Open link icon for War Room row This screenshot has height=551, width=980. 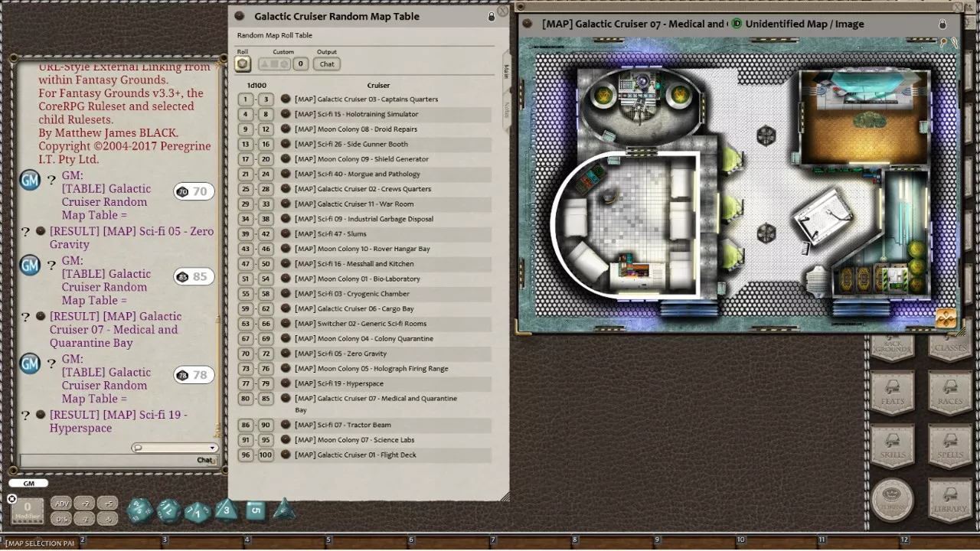coord(286,204)
